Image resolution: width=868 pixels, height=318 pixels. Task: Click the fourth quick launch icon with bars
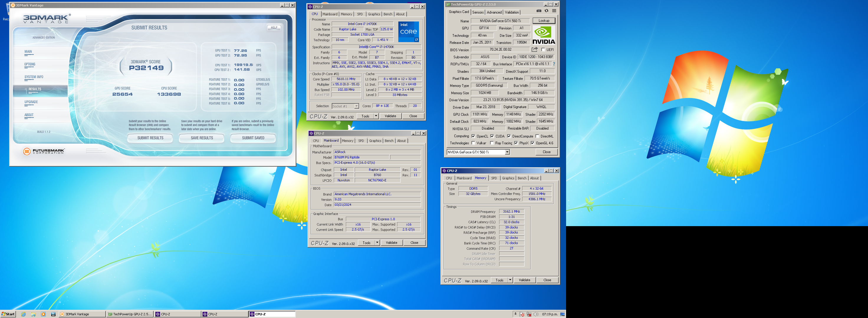pos(53,314)
